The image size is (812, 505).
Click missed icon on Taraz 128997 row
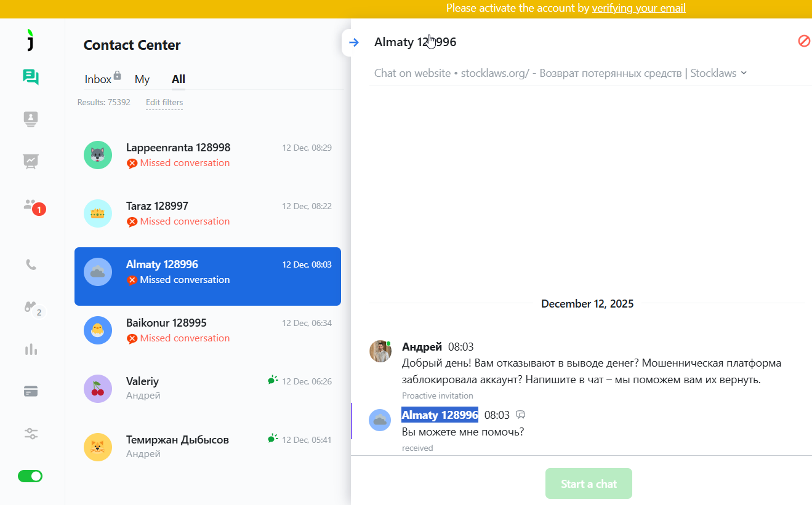[132, 222]
